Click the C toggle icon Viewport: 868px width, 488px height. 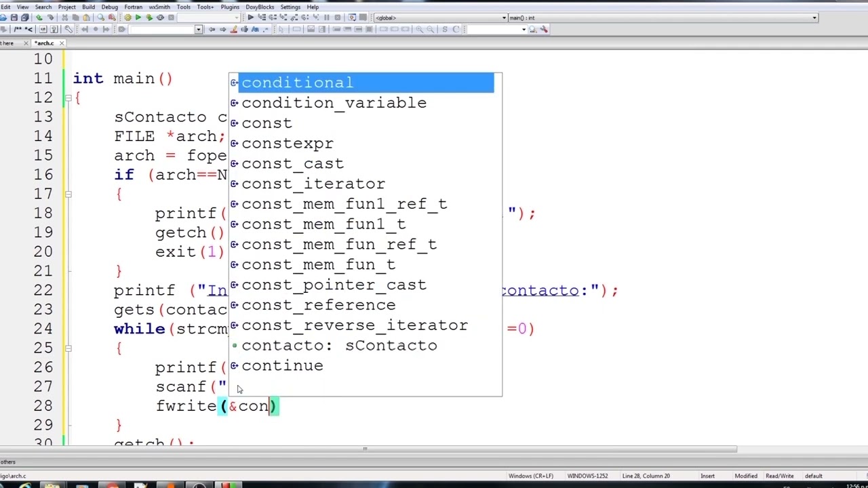click(x=456, y=29)
